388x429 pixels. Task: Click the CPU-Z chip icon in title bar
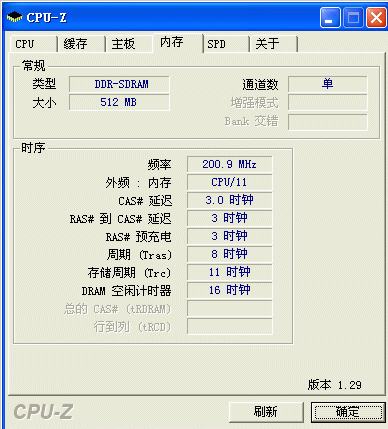pyautogui.click(x=15, y=17)
